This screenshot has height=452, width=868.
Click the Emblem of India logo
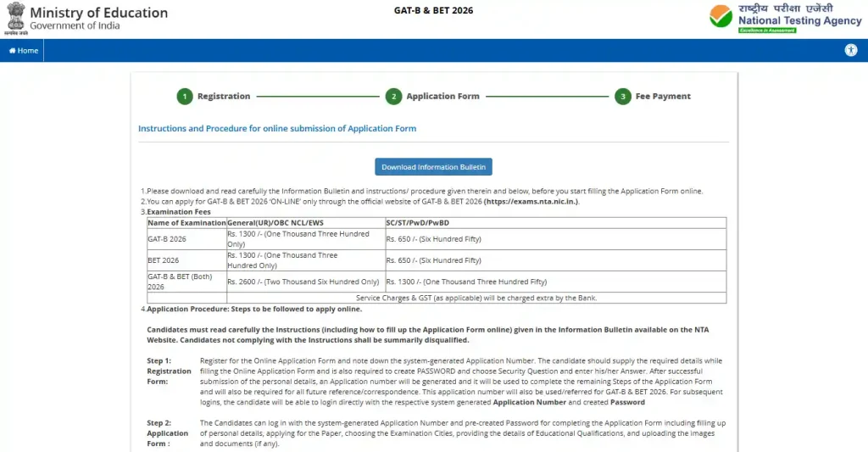[x=15, y=19]
